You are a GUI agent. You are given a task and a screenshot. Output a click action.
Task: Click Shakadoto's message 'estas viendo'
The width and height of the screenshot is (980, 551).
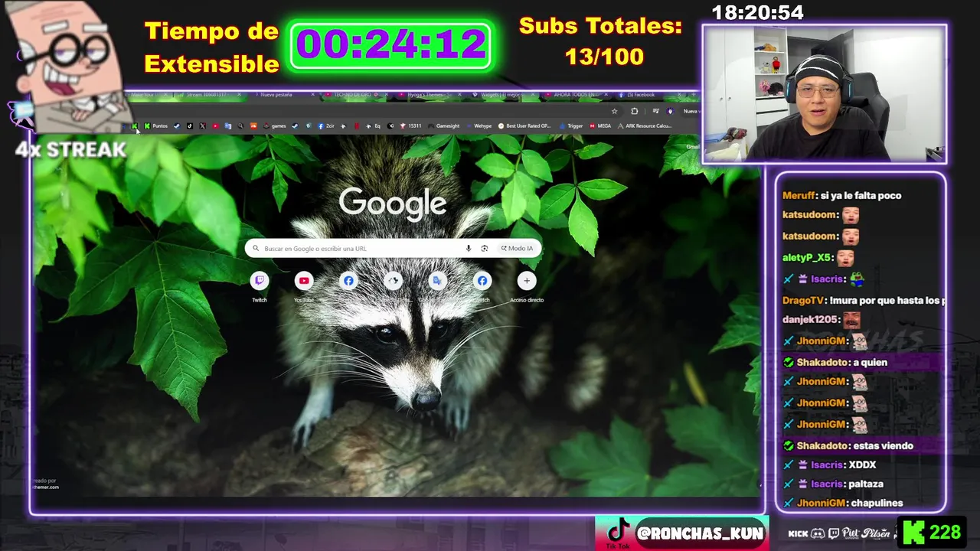tap(883, 445)
